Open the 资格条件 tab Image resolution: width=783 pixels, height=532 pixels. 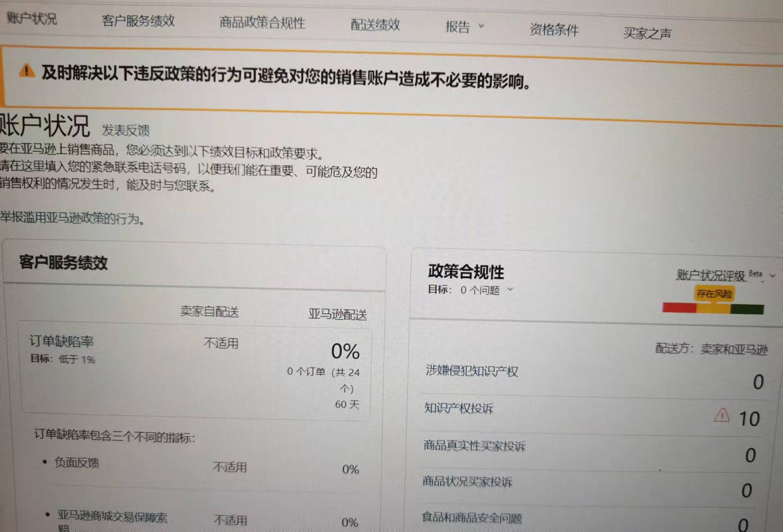[x=554, y=30]
